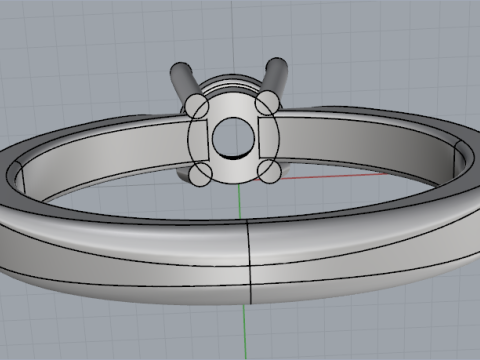
Task: Click the lower-right prong end circle
Action: [x=269, y=171]
